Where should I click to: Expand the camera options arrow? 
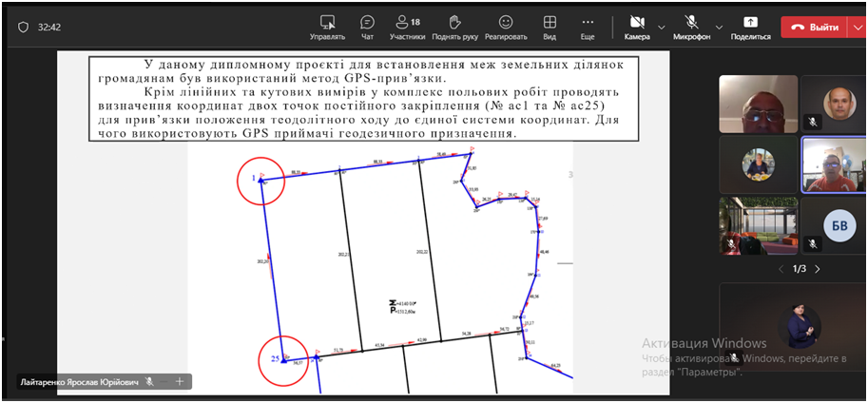pyautogui.click(x=662, y=27)
